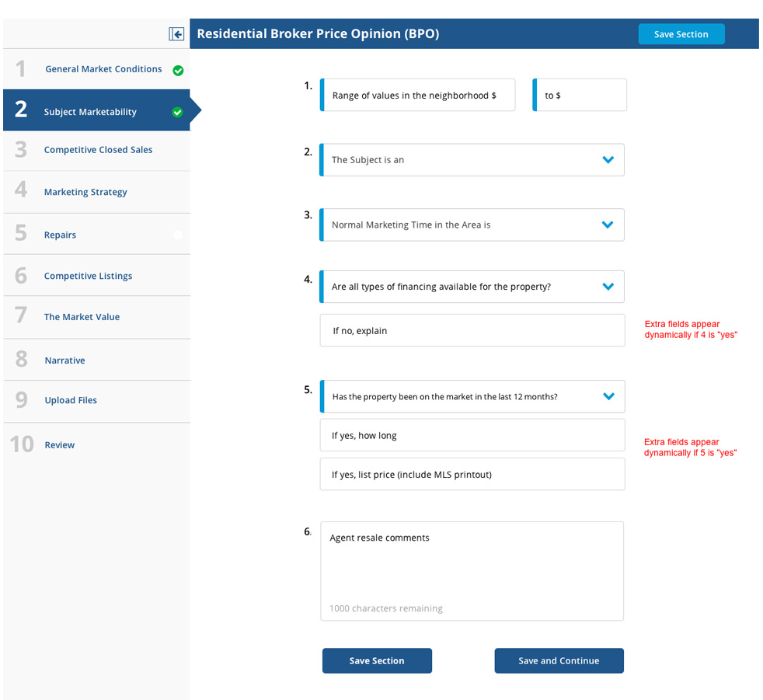This screenshot has height=700, width=763.
Task: Open the Marketing Strategy step
Action: click(x=85, y=192)
